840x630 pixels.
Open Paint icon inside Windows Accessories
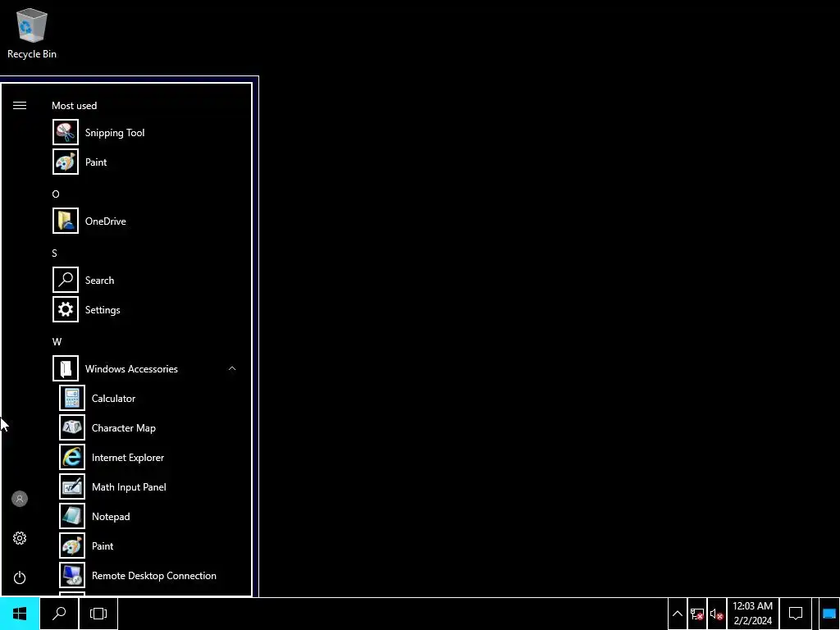[x=72, y=546]
